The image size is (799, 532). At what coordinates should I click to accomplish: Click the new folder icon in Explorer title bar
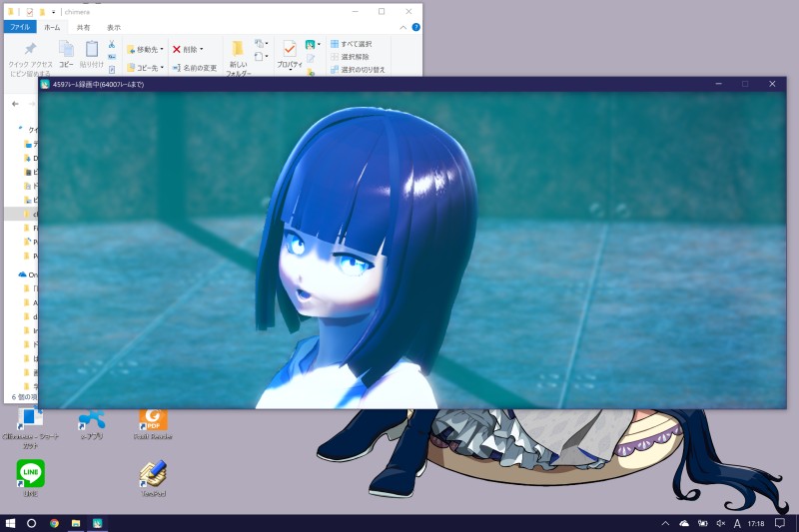pyautogui.click(x=42, y=12)
